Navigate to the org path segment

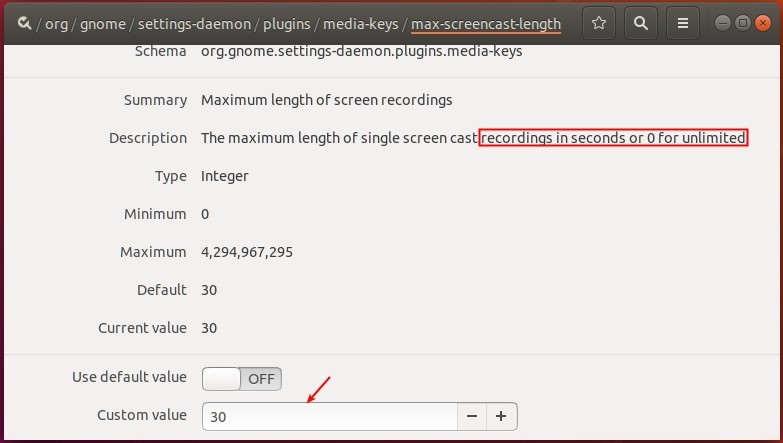(x=56, y=24)
